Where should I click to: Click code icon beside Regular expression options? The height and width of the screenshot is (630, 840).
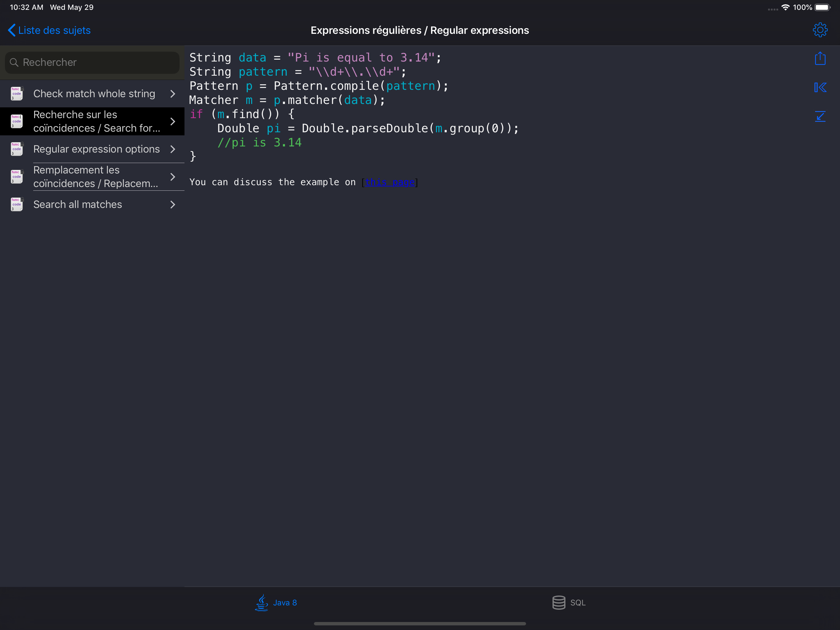pos(17,149)
